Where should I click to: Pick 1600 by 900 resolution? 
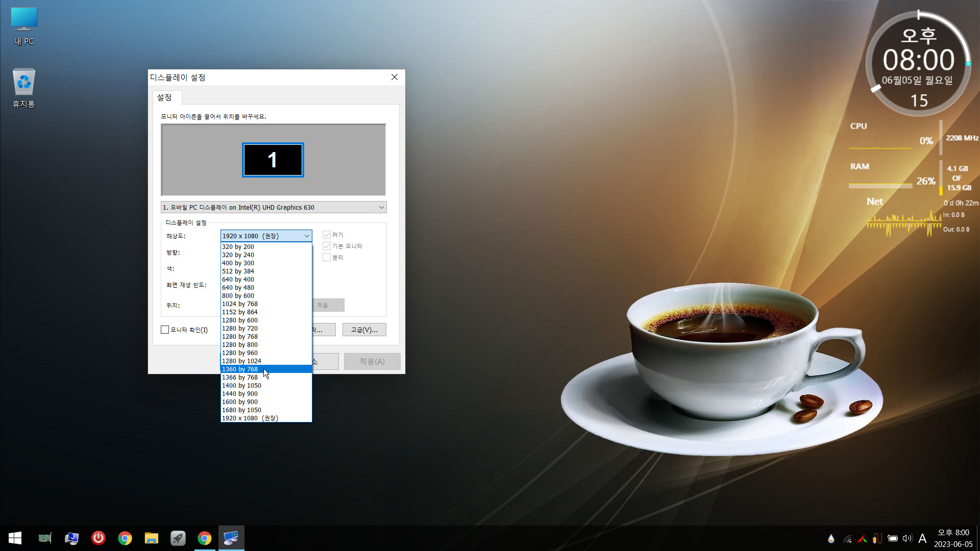[x=266, y=402]
